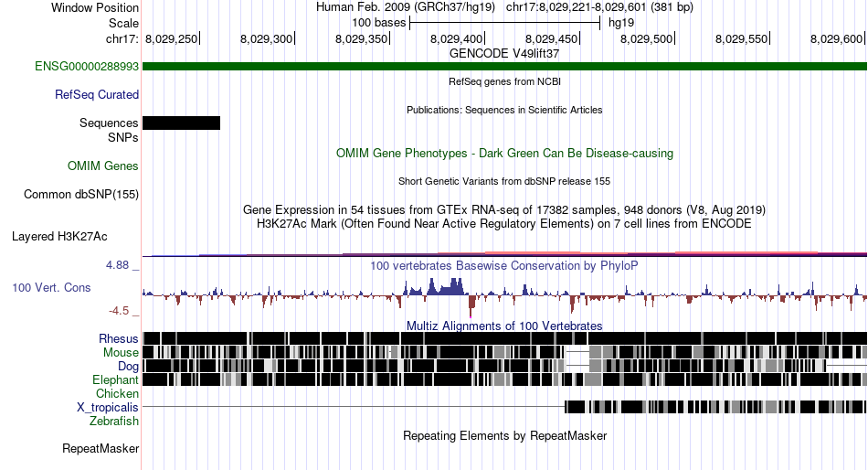Viewport: 868px width, 470px height.
Task: Click Publications: Sequences in Scientific Articles title
Action: pyautogui.click(x=504, y=110)
